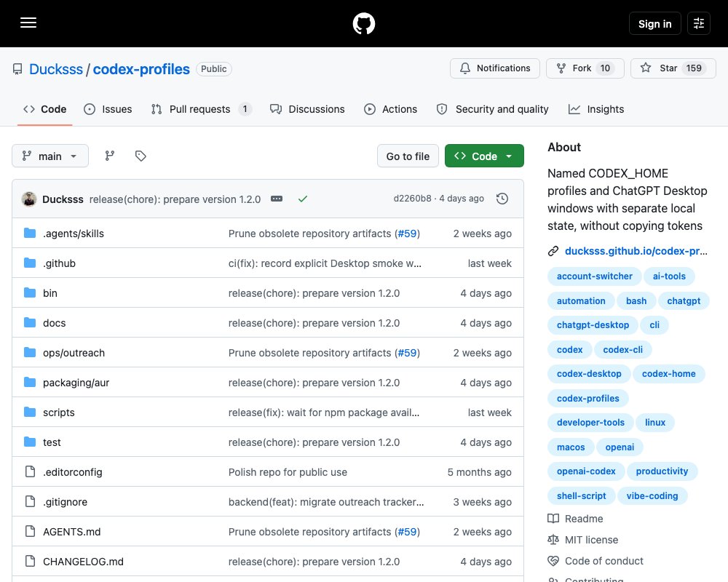Open the Discussions tab
Viewport: 728px width, 582px height.
tap(307, 109)
